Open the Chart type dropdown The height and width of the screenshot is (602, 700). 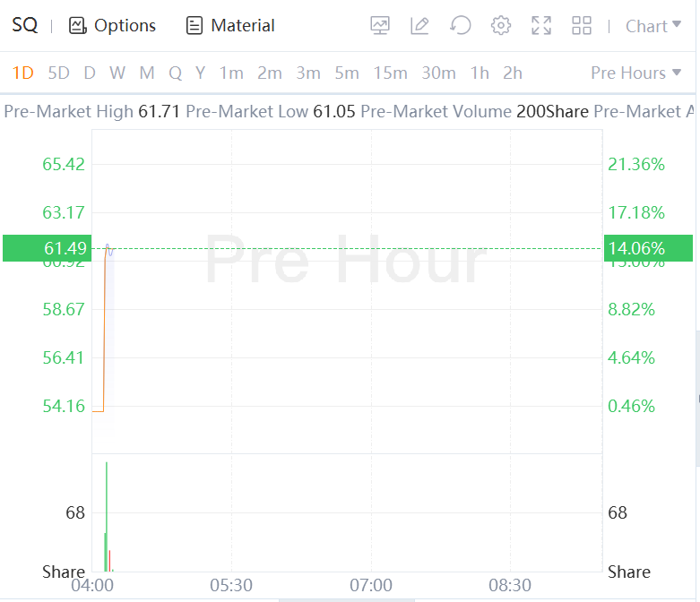(652, 26)
